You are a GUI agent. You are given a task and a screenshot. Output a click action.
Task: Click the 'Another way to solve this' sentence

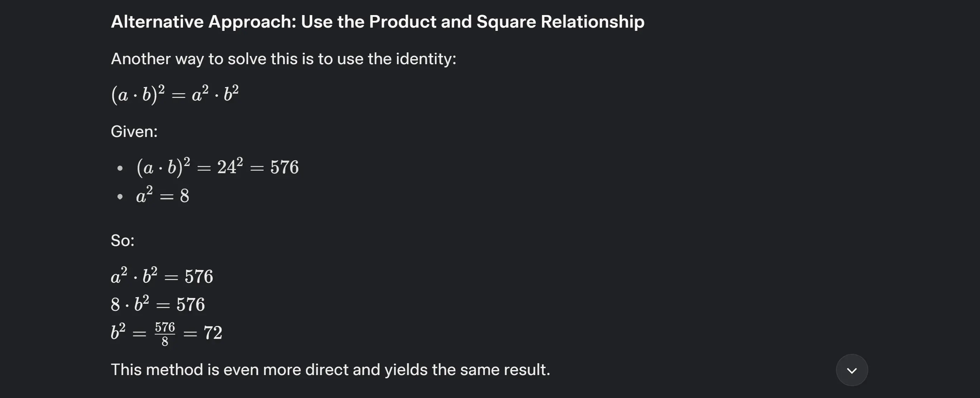[283, 59]
